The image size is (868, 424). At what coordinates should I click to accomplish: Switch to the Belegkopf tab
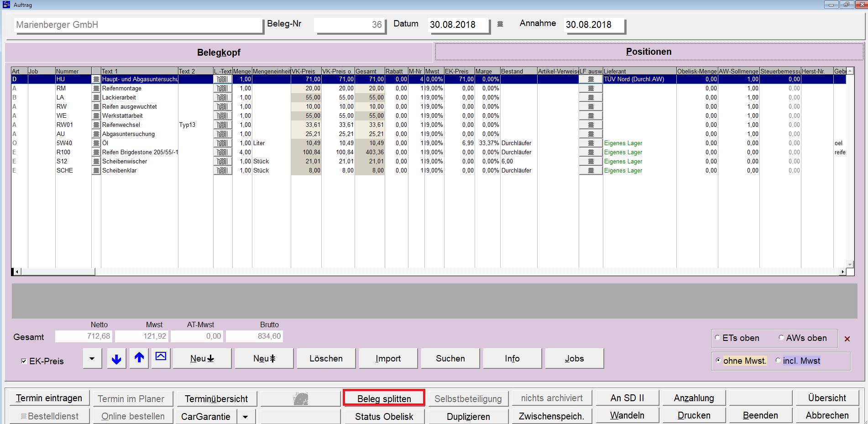coord(219,52)
